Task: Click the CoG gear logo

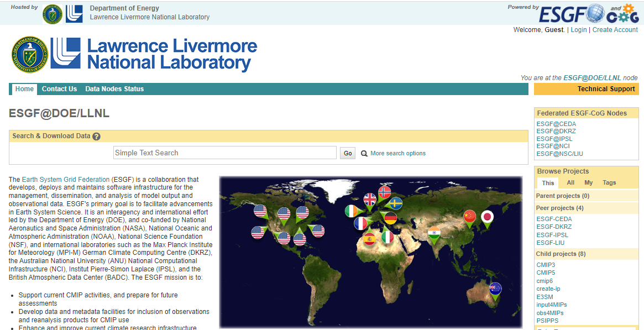Action: pyautogui.click(x=622, y=14)
